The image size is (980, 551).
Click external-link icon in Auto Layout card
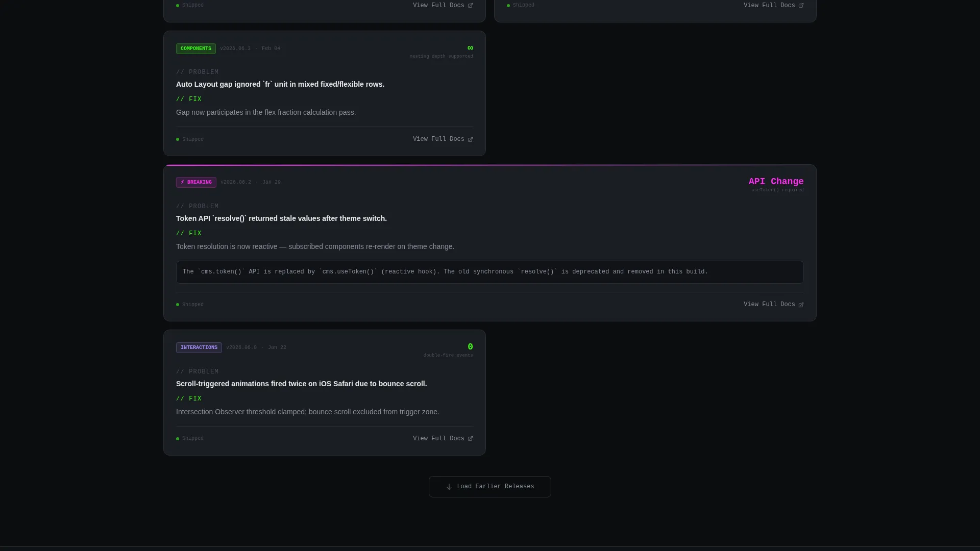(x=470, y=139)
